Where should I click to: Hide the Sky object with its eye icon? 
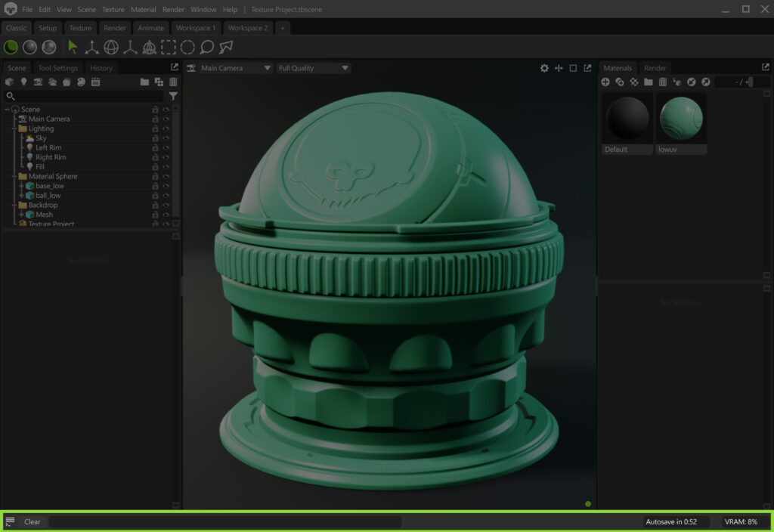coord(166,138)
